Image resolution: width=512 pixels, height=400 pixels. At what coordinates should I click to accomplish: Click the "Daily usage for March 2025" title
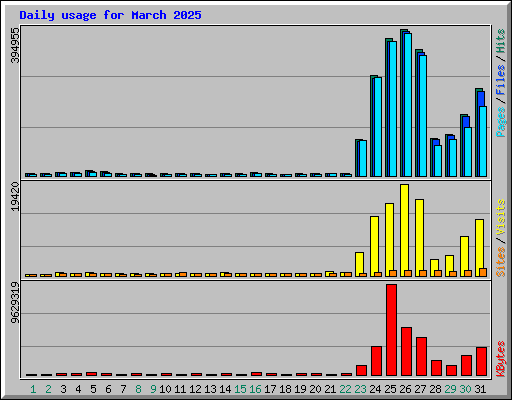click(x=110, y=15)
